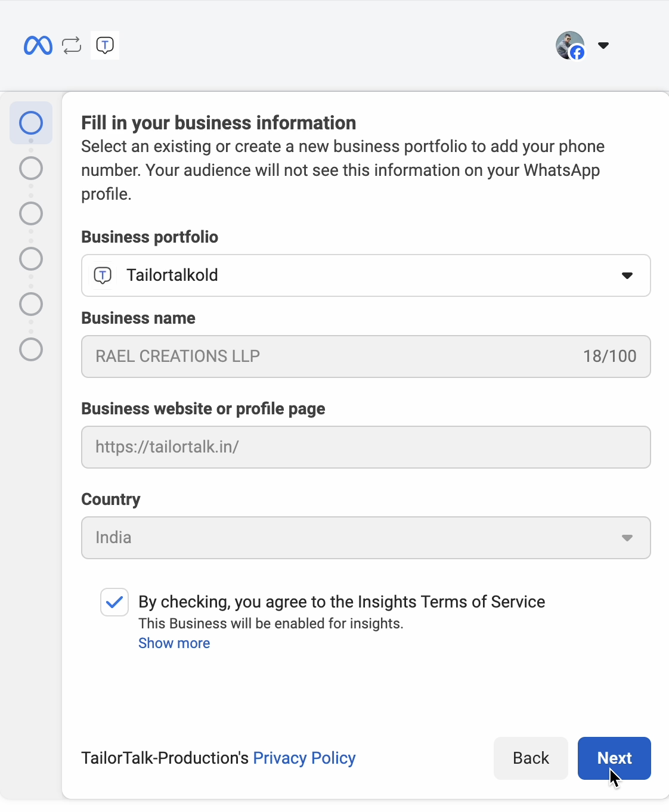The height and width of the screenshot is (812, 669).
Task: Select the fourth step circle in sidebar
Action: [x=31, y=259]
